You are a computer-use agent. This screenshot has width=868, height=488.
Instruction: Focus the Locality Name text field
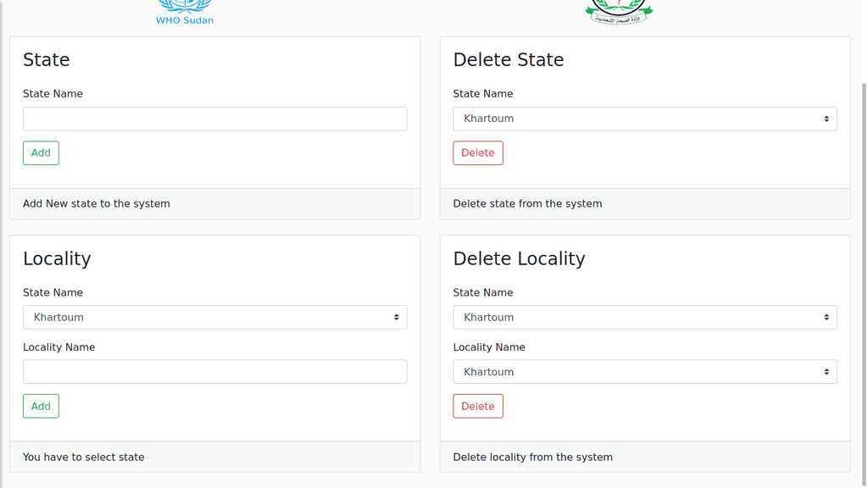(214, 372)
